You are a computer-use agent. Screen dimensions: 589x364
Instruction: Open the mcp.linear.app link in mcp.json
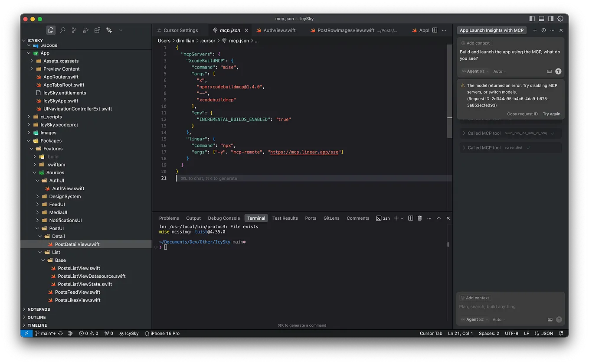tap(305, 152)
